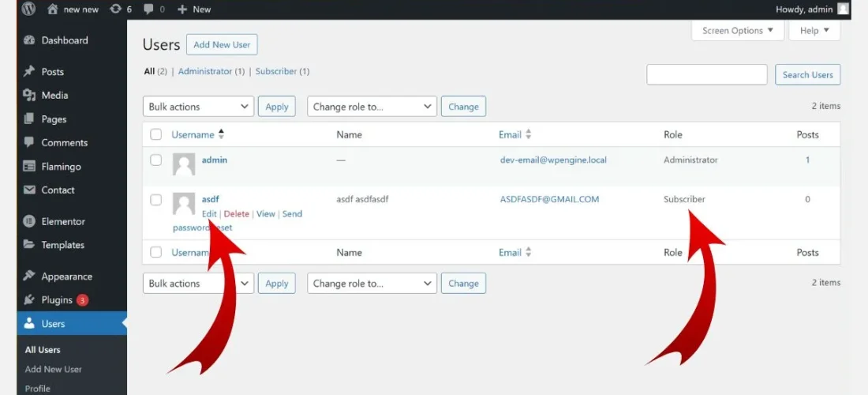This screenshot has width=868, height=395.
Task: Check the checkbox for admin user
Action: tap(156, 160)
